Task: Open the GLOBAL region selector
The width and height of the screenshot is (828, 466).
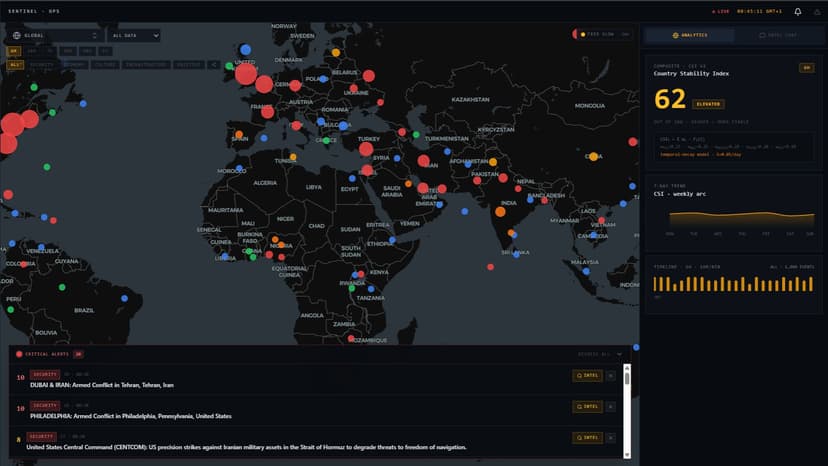Action: pyautogui.click(x=55, y=35)
